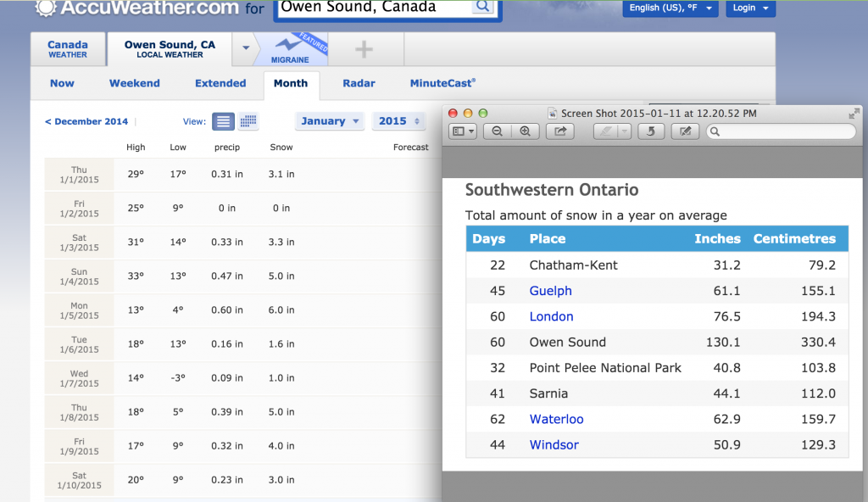Viewport: 868px width, 502px height.
Task: Click the Waterloo link
Action: point(556,419)
